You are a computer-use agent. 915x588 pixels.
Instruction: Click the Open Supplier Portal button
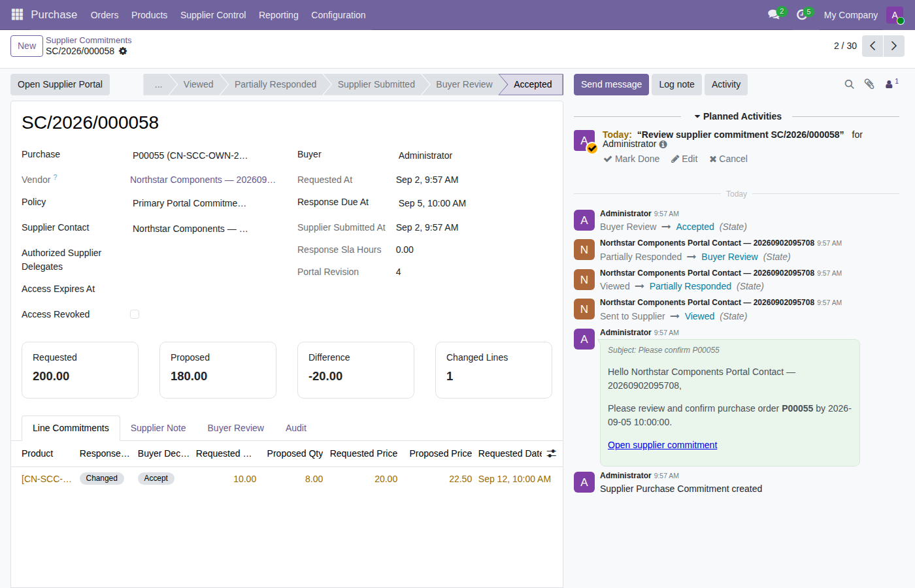(x=60, y=84)
